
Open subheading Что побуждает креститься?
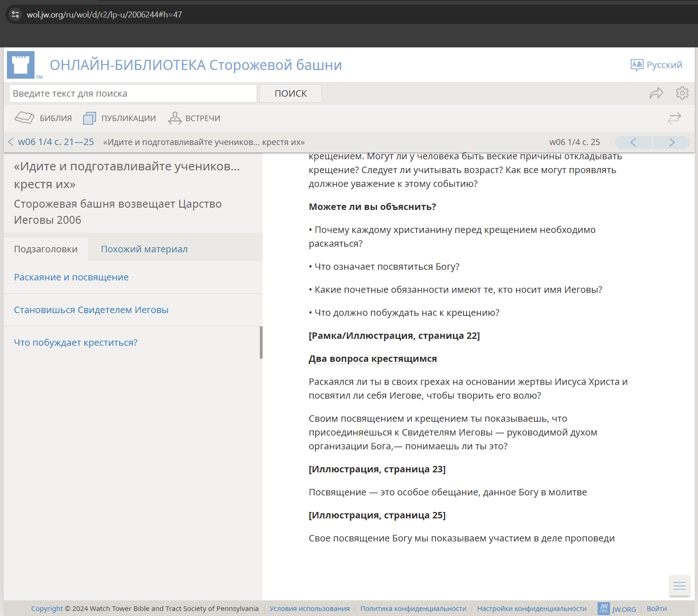click(76, 343)
